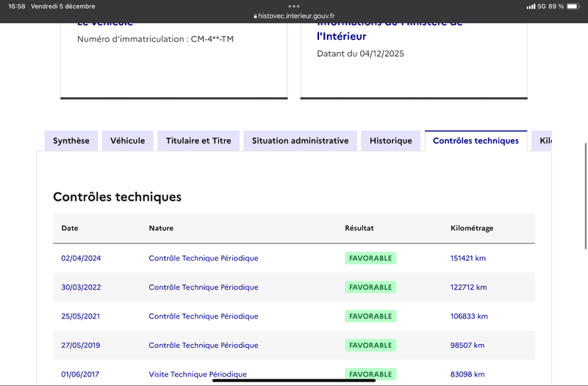Tap the battery icon in status bar

coord(574,6)
